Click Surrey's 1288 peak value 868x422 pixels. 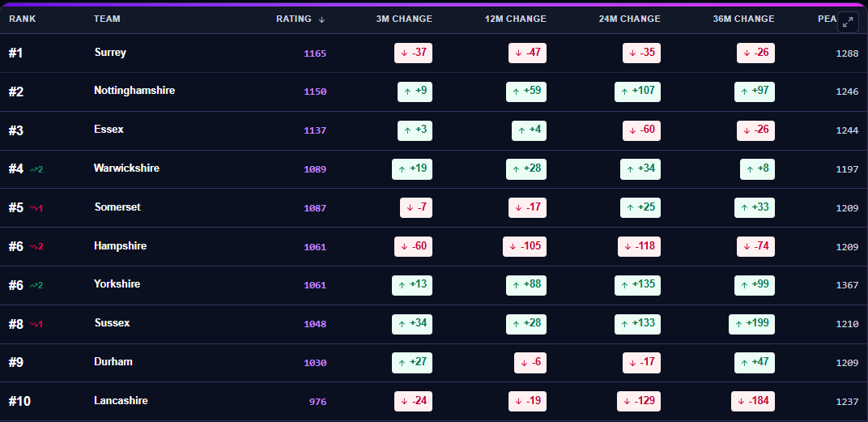pos(847,53)
